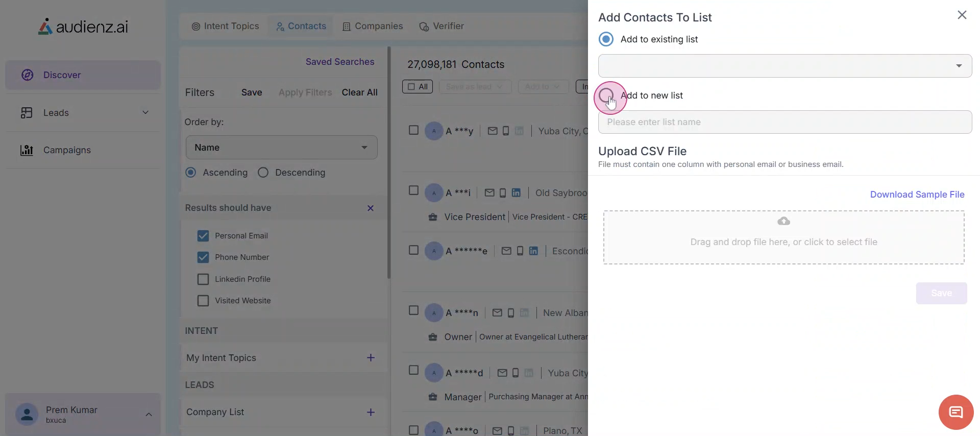The image size is (980, 436).
Task: Switch to the Companies tab
Action: 373,26
